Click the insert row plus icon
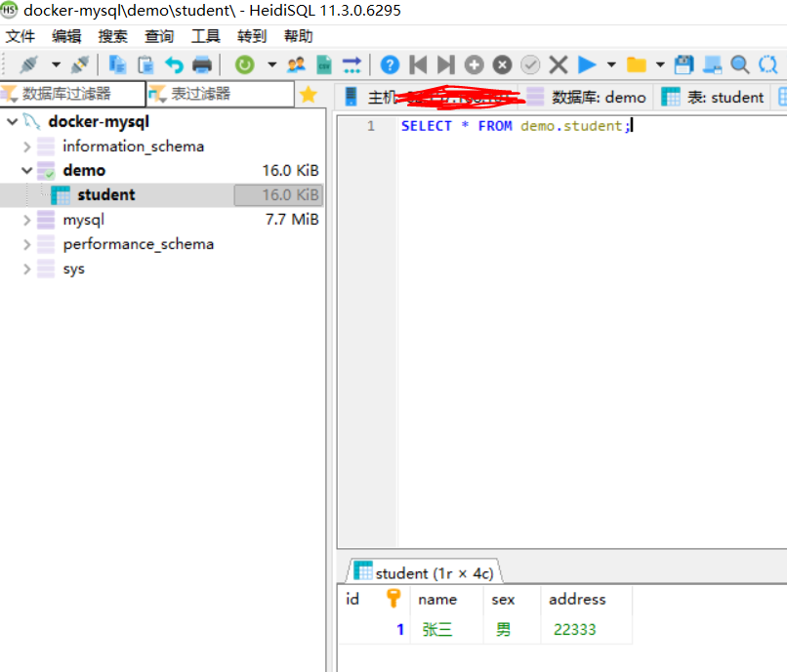The height and width of the screenshot is (672, 787). coord(475,64)
